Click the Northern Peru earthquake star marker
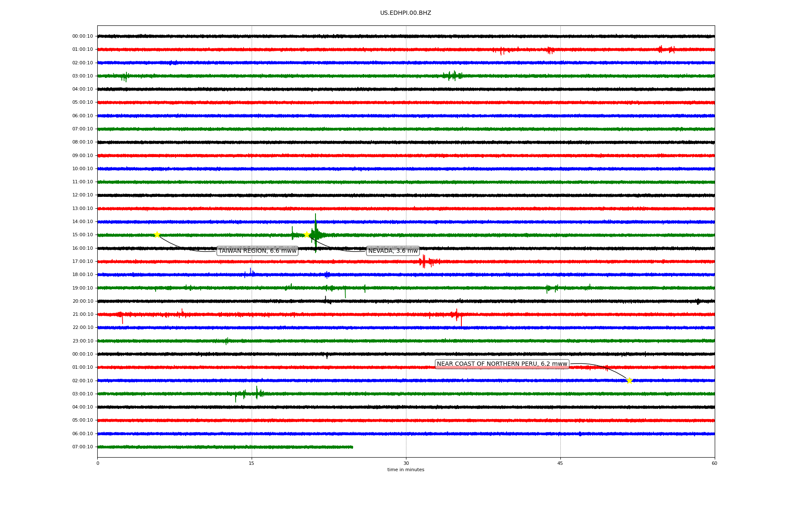The height and width of the screenshot is (508, 812). tap(629, 381)
